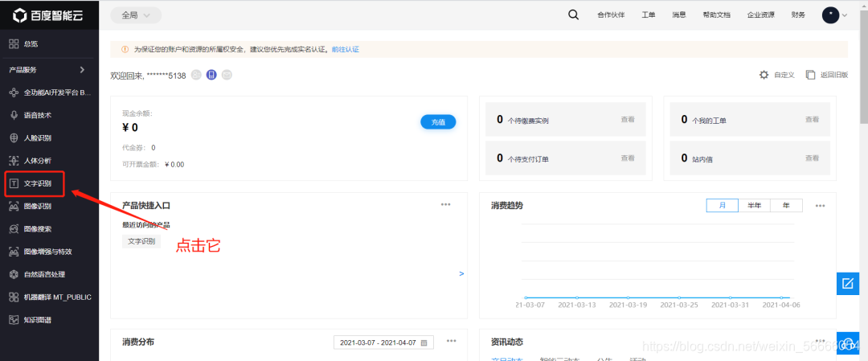Click the 自定义 text label

[784, 75]
